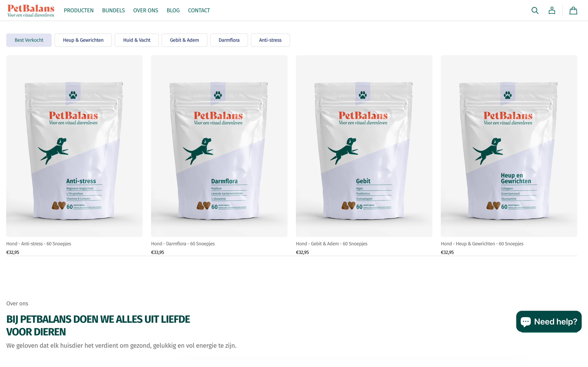Viewport: 588px width, 367px height.
Task: Select the Darmflora filter tab
Action: click(x=229, y=40)
